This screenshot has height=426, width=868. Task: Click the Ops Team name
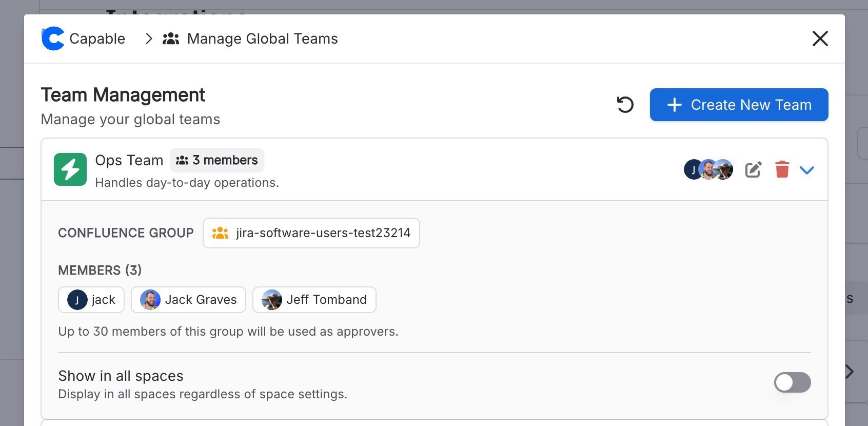pyautogui.click(x=129, y=160)
